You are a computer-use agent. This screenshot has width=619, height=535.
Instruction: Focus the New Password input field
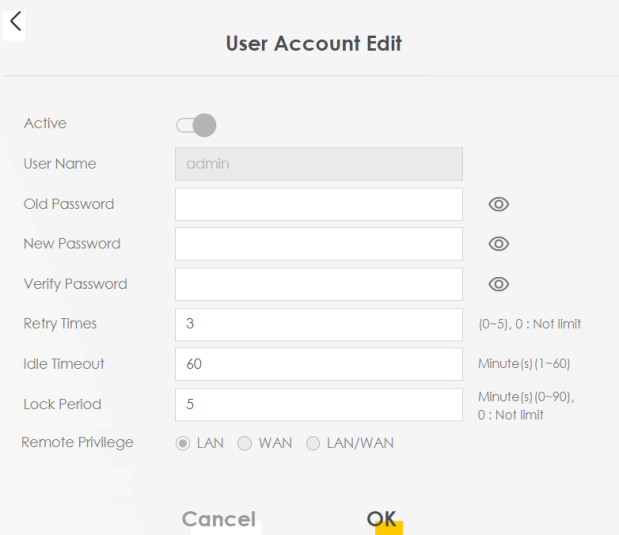coord(318,244)
